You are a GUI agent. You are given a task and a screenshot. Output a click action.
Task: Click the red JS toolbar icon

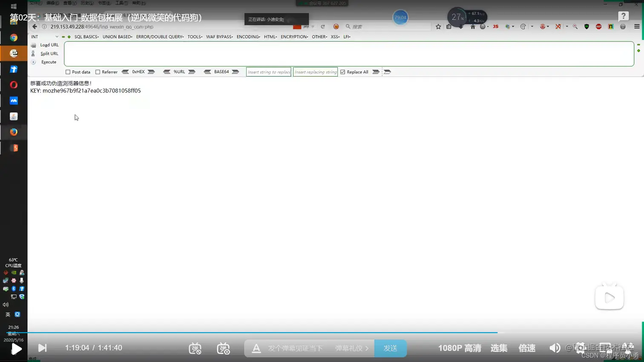point(495,26)
